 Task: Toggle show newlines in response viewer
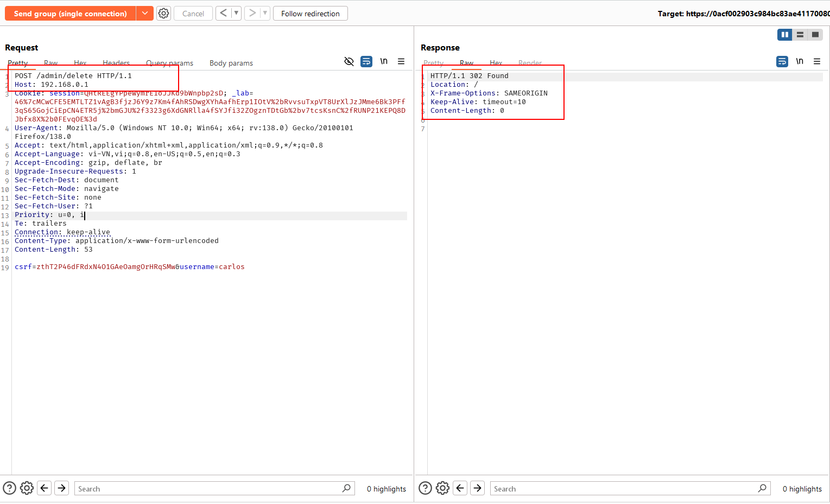[800, 61]
